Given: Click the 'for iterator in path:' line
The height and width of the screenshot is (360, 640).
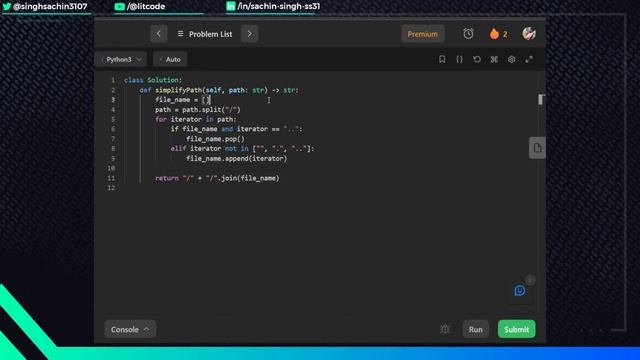Looking at the screenshot, I should click(196, 119).
